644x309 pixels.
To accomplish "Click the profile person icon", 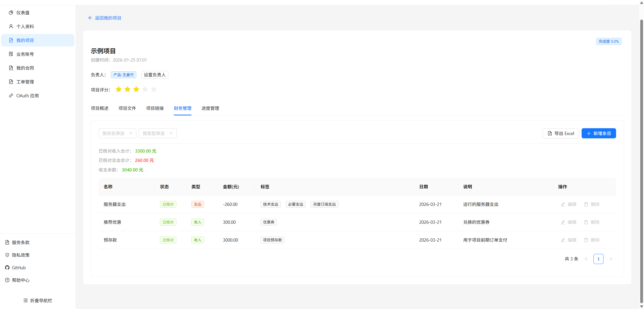I will pos(11,26).
